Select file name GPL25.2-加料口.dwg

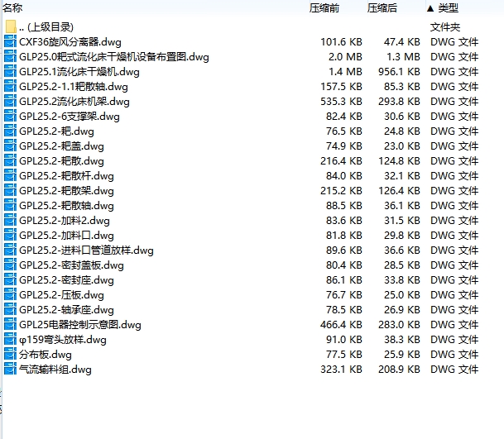[66, 236]
